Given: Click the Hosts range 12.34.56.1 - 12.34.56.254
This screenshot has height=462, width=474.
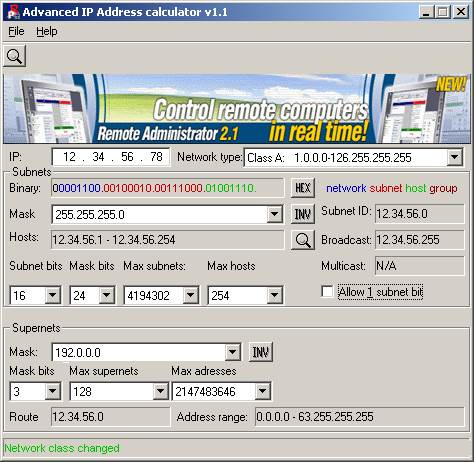Looking at the screenshot, I should point(167,240).
